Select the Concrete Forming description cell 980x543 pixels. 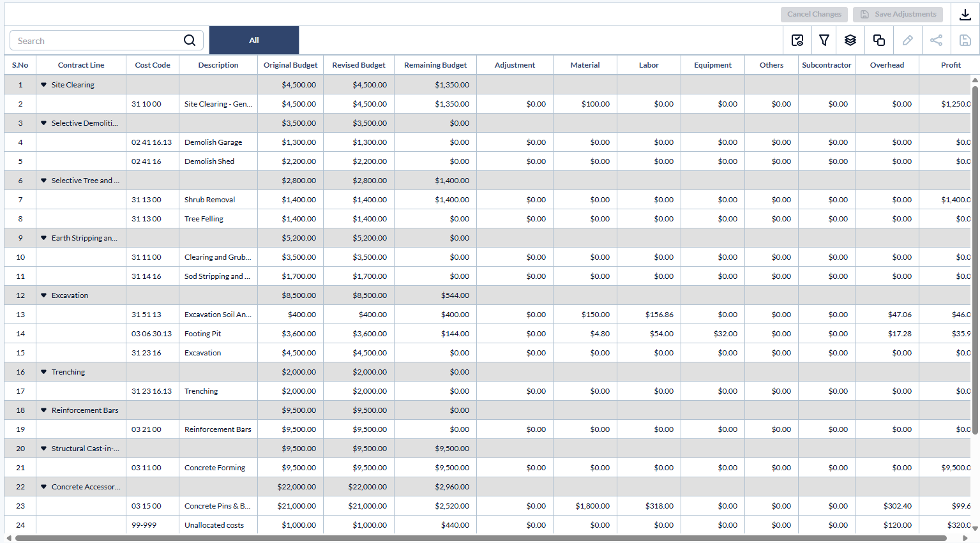coord(218,468)
